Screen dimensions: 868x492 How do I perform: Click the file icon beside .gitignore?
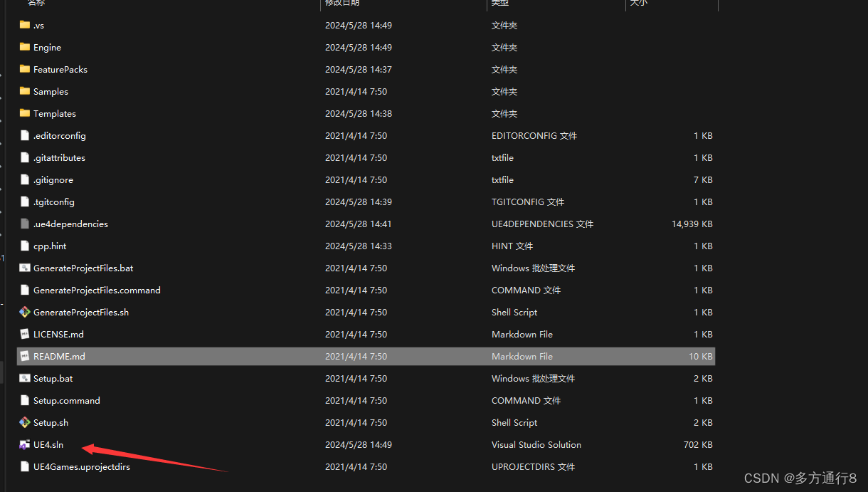coord(25,179)
